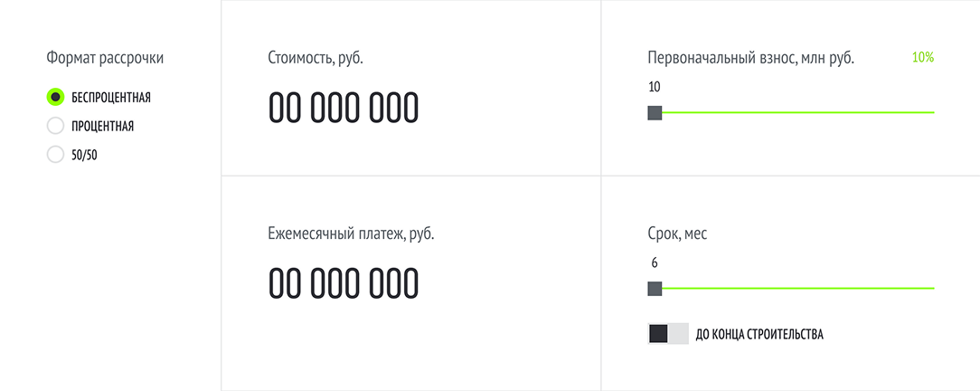The height and width of the screenshot is (391, 980).
Task: Select the Беспроцентная radio button
Action: pos(55,97)
